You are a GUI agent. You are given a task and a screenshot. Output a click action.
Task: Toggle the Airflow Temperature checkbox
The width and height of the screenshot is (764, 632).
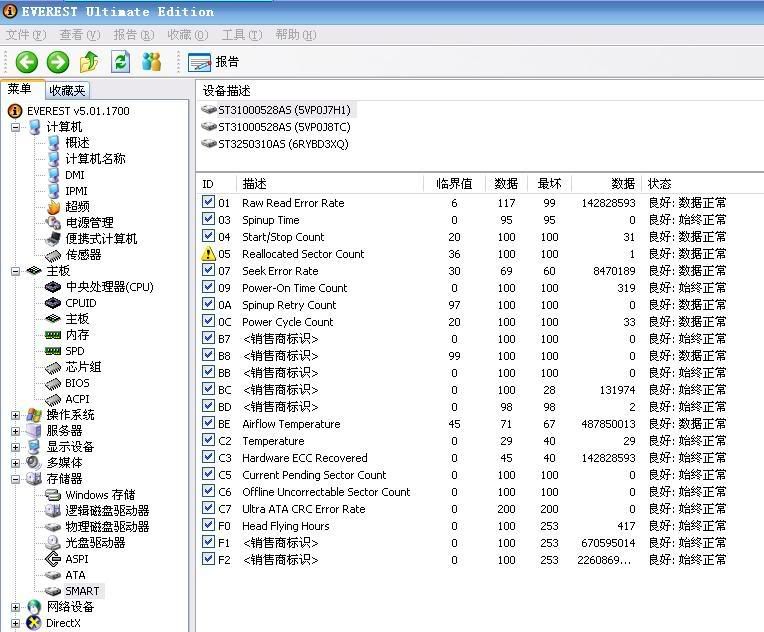[x=209, y=424]
